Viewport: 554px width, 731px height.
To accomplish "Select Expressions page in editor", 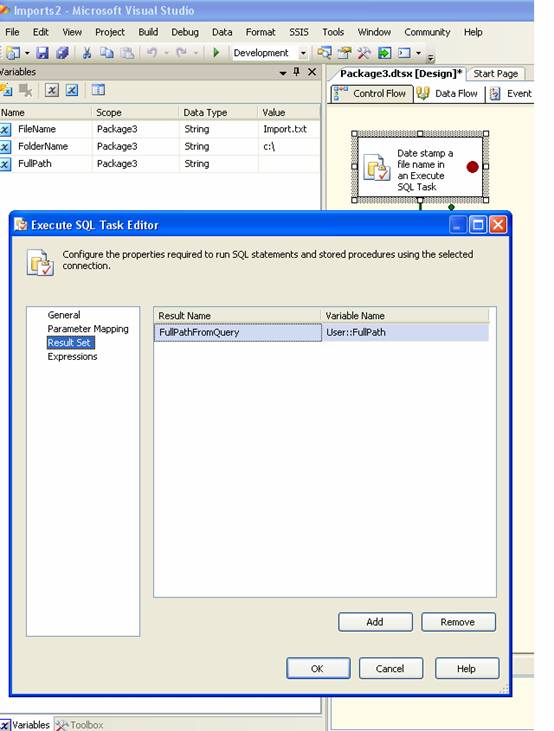I will (72, 357).
